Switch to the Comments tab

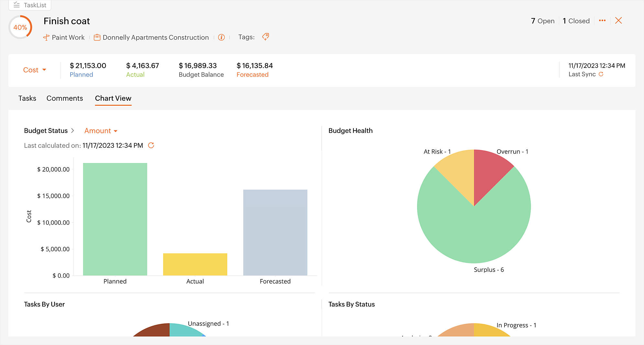click(x=65, y=98)
